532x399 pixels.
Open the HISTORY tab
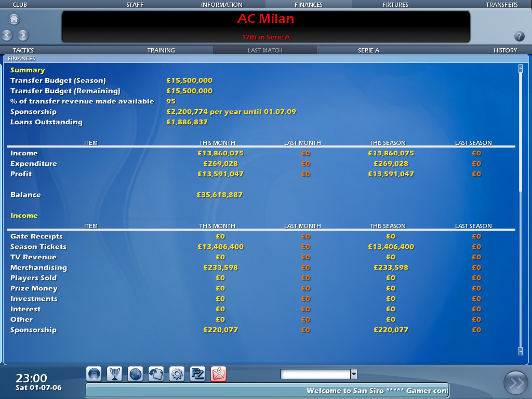(505, 50)
